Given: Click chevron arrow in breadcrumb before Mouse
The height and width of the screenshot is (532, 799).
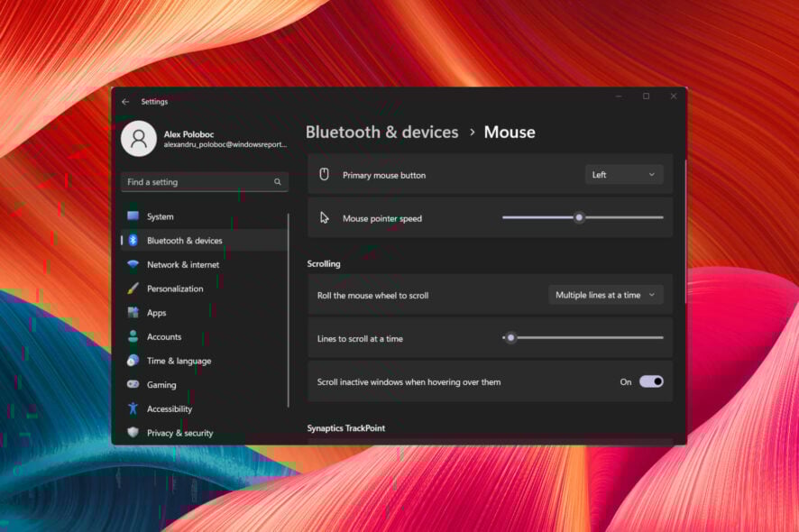Looking at the screenshot, I should click(x=472, y=133).
